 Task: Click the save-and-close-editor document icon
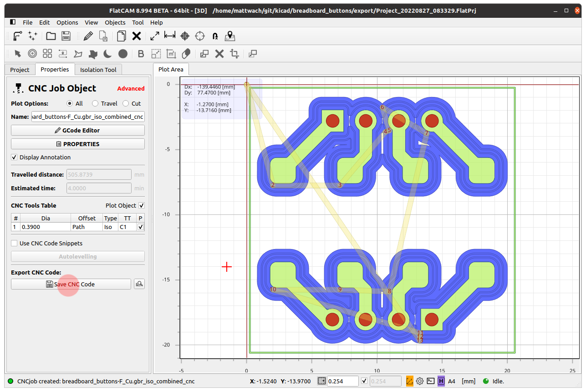point(103,36)
